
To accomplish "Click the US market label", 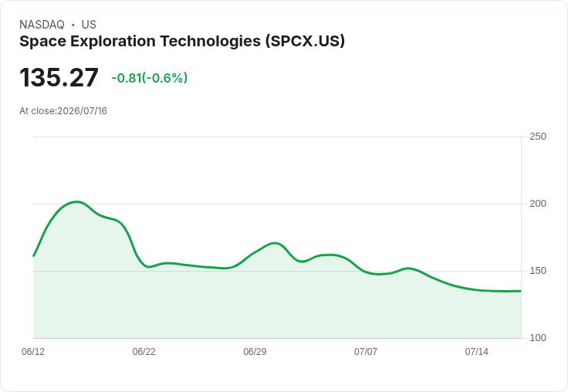I will pos(89,25).
